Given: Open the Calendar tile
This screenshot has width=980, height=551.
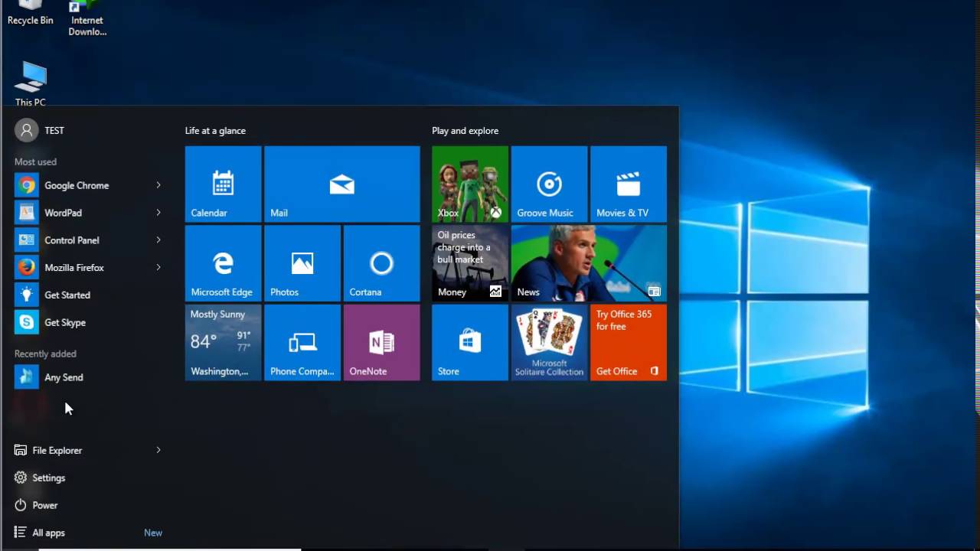Looking at the screenshot, I should [223, 184].
